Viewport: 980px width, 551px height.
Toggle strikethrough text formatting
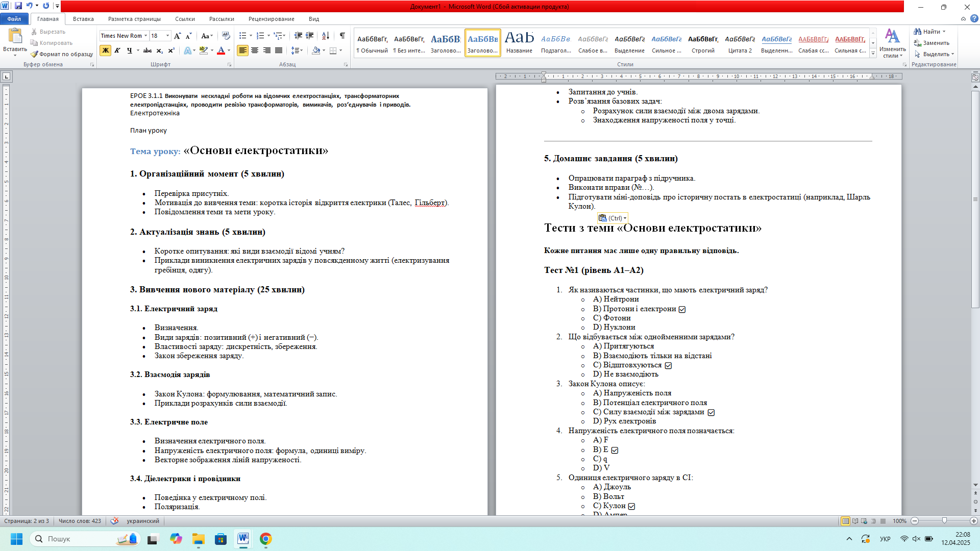[x=148, y=51]
